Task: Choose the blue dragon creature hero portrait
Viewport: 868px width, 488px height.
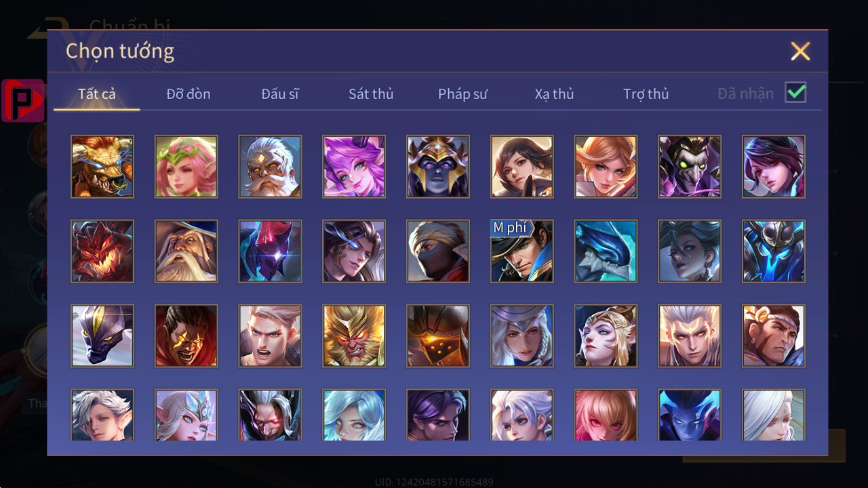Action: click(x=606, y=251)
